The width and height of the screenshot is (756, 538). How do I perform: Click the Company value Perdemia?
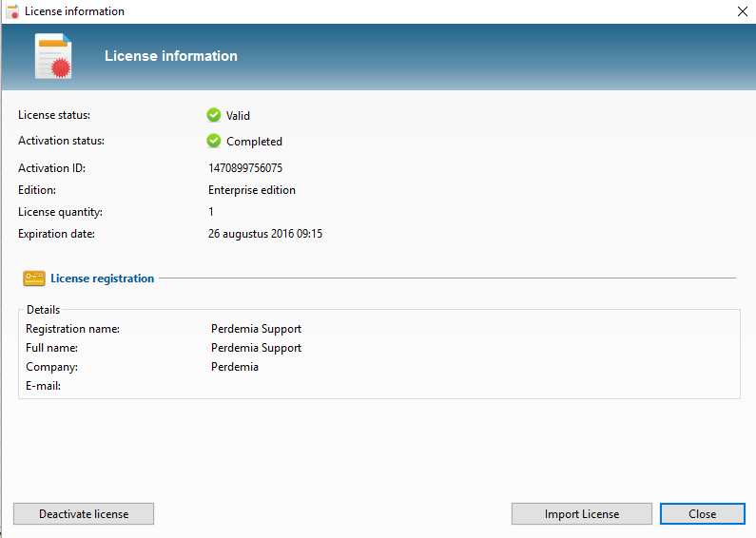pos(235,367)
